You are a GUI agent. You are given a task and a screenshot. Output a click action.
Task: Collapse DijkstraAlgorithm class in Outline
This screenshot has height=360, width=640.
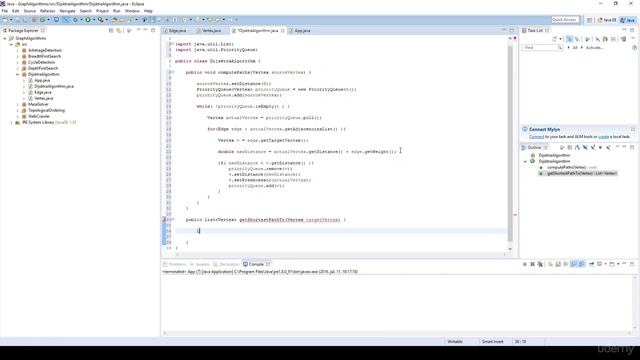click(x=525, y=162)
